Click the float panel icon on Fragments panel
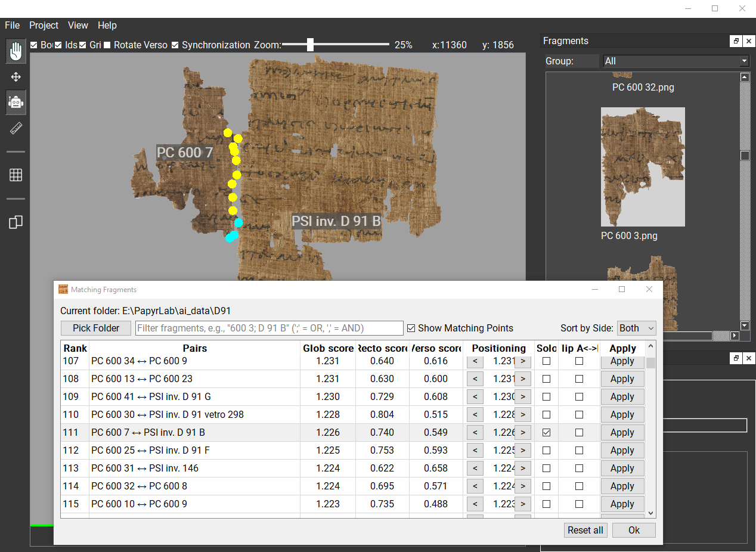The height and width of the screenshot is (552, 756). coord(736,41)
